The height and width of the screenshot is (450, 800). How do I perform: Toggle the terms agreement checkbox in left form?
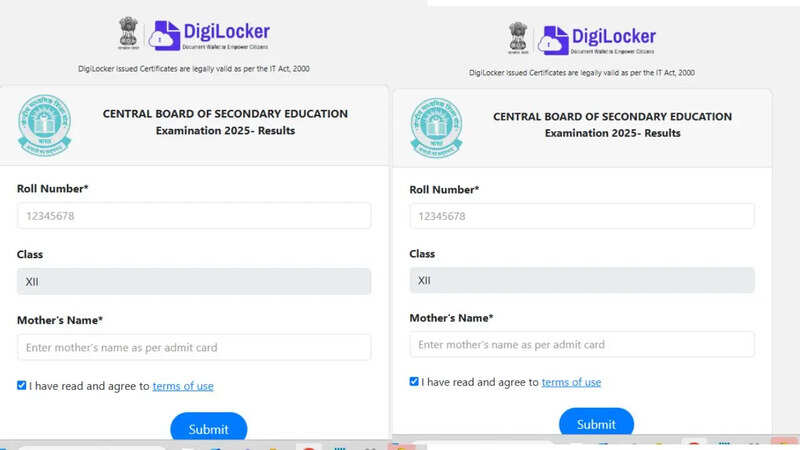coord(21,385)
